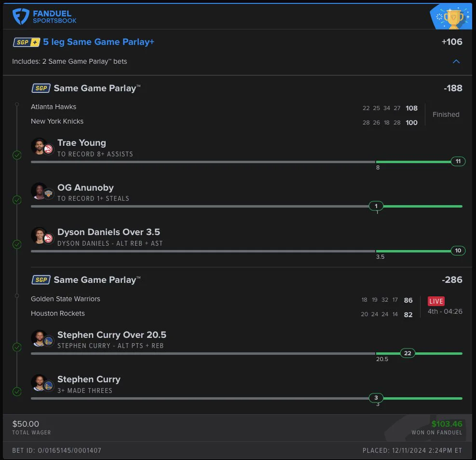The width and height of the screenshot is (476, 460).
Task: Open Stephen Curry headshot on Made Threes leg
Action: pyautogui.click(x=39, y=382)
